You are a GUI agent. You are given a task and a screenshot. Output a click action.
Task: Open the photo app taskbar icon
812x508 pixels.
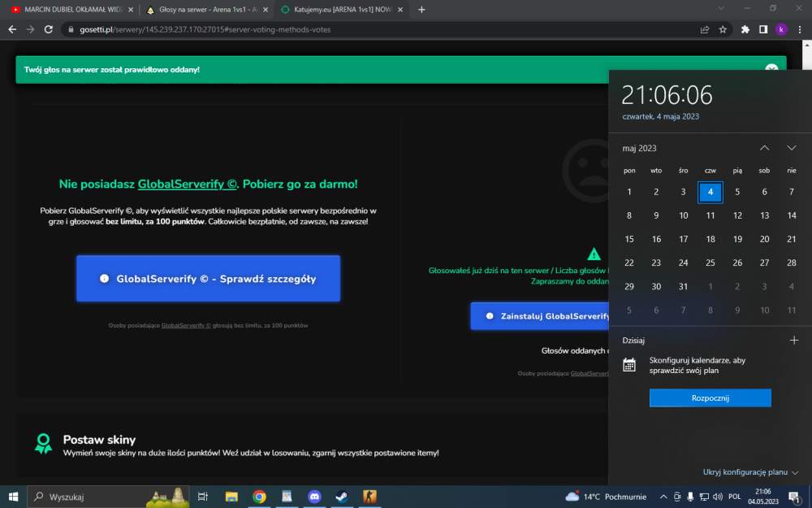(x=287, y=497)
